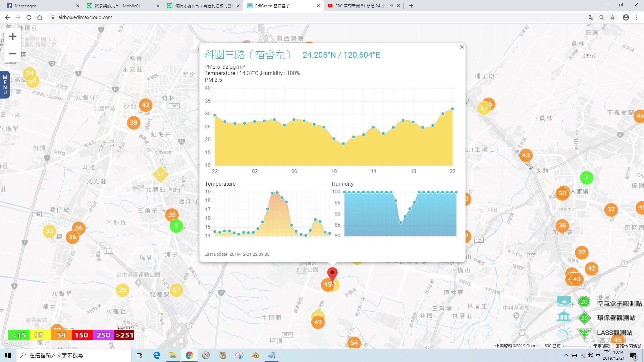Select the orange marker showing 49
The height and width of the screenshot is (362, 644).
(x=318, y=322)
